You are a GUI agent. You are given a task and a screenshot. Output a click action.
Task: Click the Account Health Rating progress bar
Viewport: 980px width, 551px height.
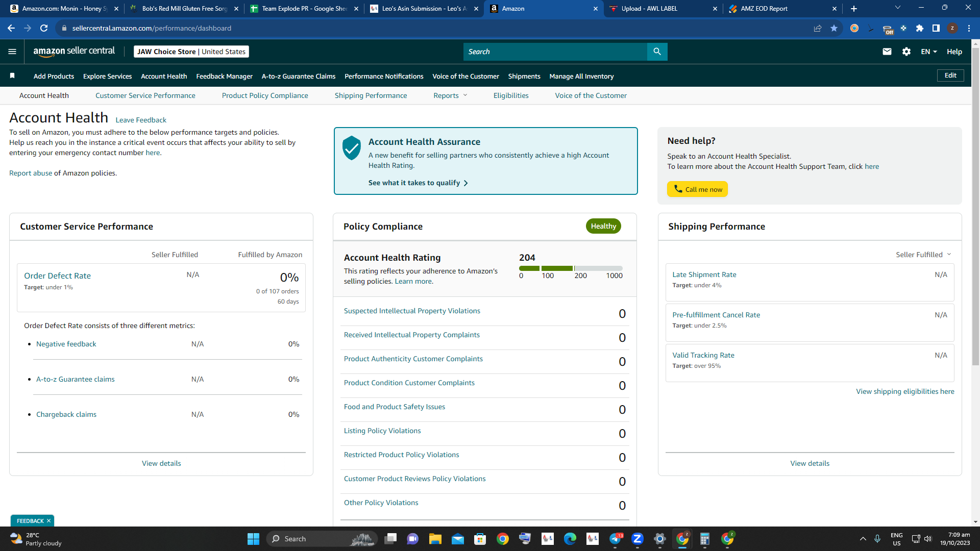571,268
